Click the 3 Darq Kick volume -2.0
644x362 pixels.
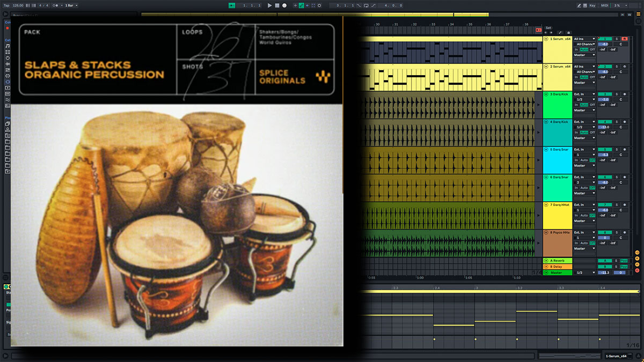[x=605, y=99]
